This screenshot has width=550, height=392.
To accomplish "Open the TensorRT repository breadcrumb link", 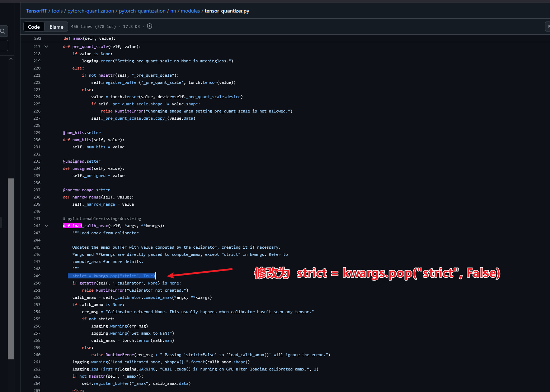I will click(36, 11).
